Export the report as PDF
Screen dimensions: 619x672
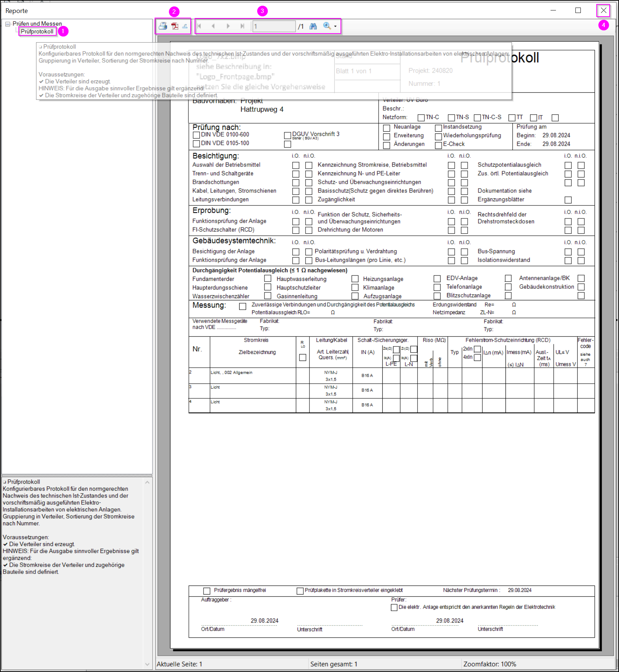click(175, 26)
